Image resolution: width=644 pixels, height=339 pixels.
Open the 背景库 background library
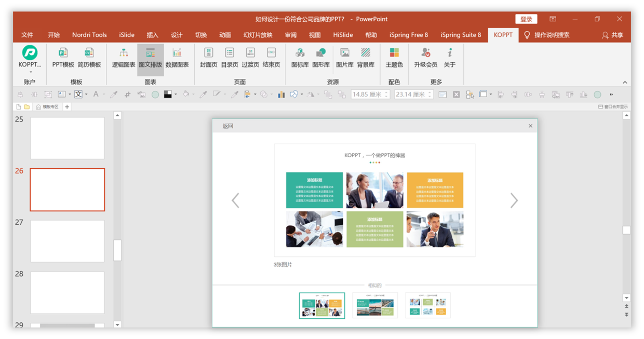coord(366,57)
